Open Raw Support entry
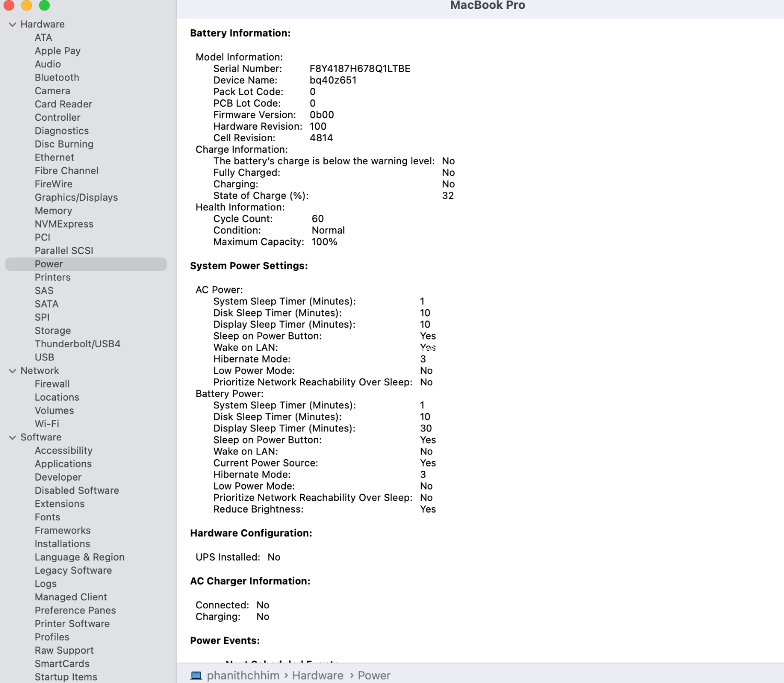 coord(64,651)
